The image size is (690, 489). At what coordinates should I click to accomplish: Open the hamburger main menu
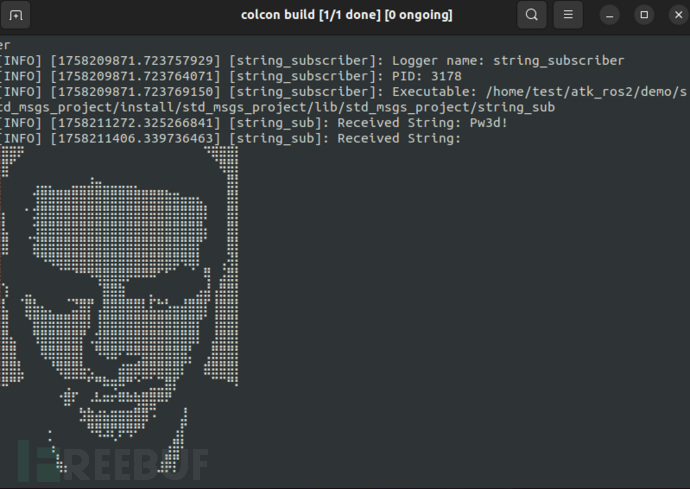click(x=568, y=15)
